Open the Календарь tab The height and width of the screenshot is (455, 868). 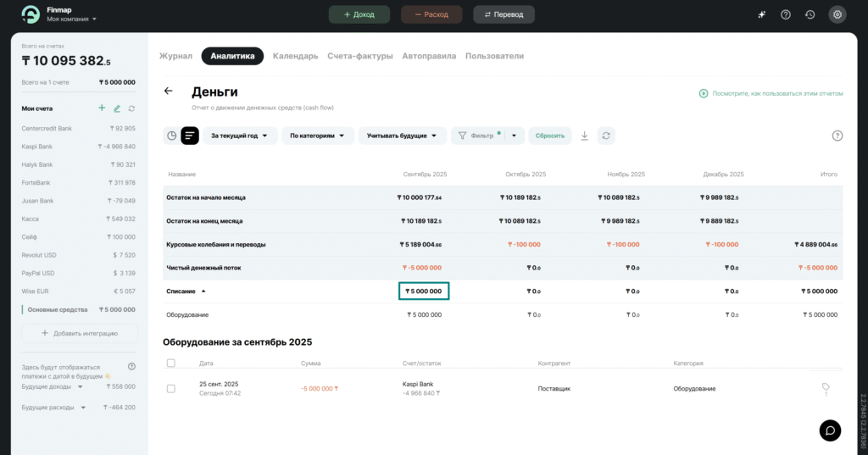(295, 56)
